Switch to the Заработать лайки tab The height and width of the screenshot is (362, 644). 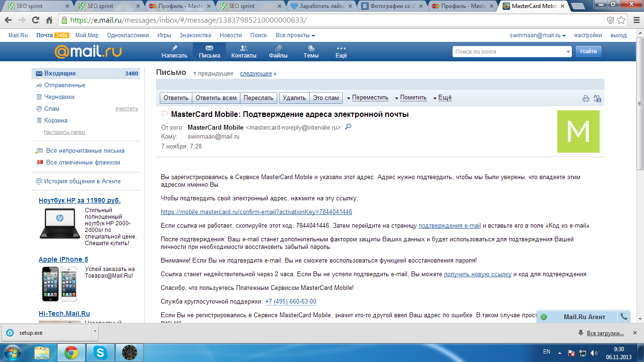click(322, 6)
